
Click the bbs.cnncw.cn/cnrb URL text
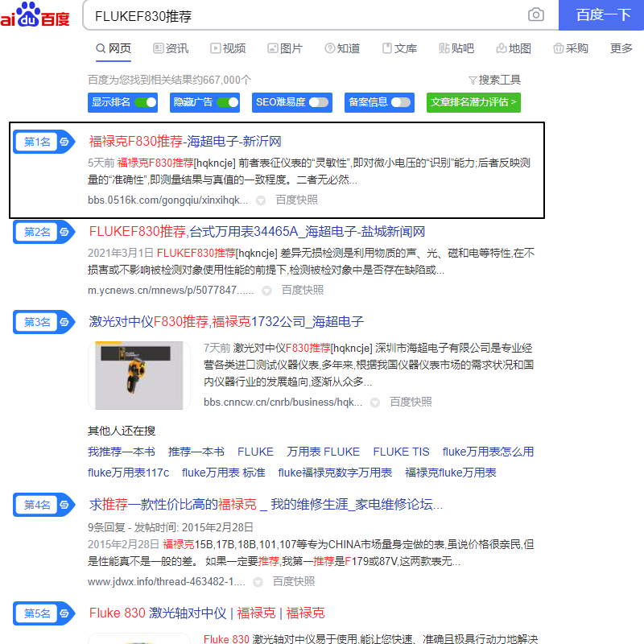pyautogui.click(x=283, y=402)
